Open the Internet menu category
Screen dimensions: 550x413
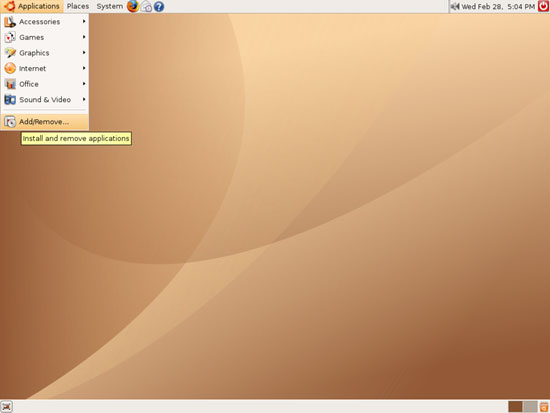point(45,68)
